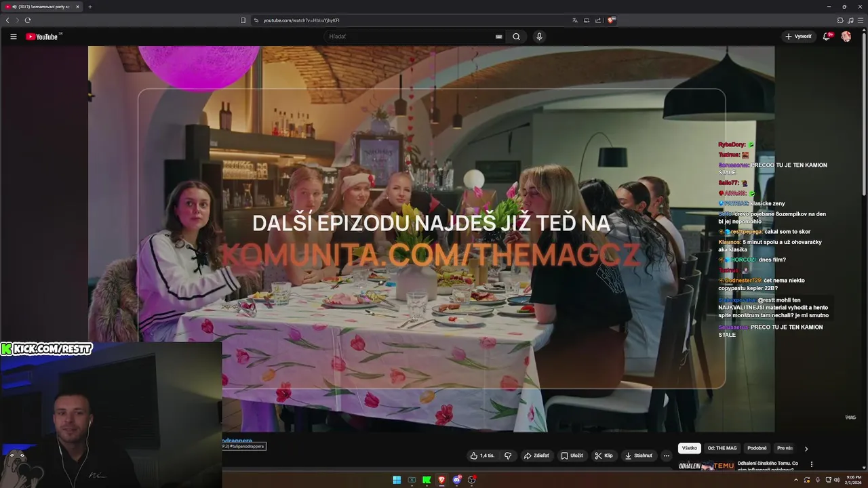868x488 pixels.
Task: Open the account avatar menu
Action: (x=846, y=37)
